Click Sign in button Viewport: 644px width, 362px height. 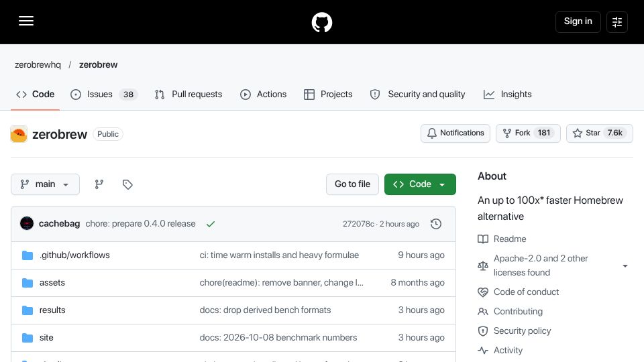point(578,21)
